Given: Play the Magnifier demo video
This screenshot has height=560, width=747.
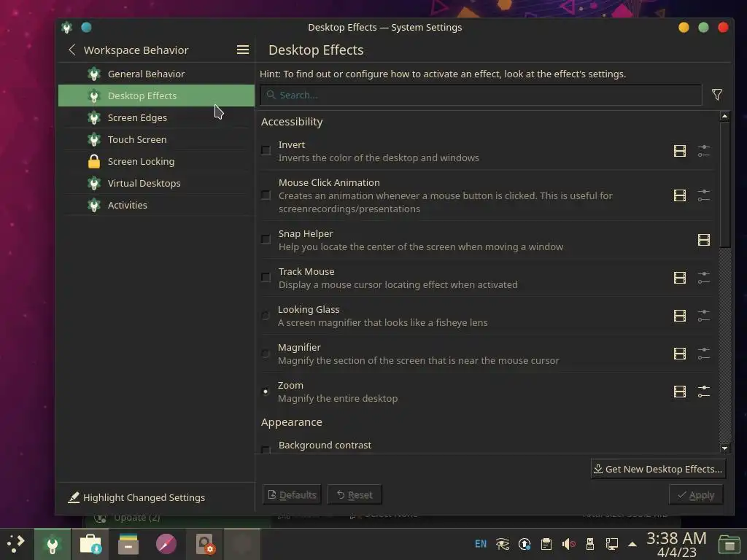Looking at the screenshot, I should pos(679,354).
